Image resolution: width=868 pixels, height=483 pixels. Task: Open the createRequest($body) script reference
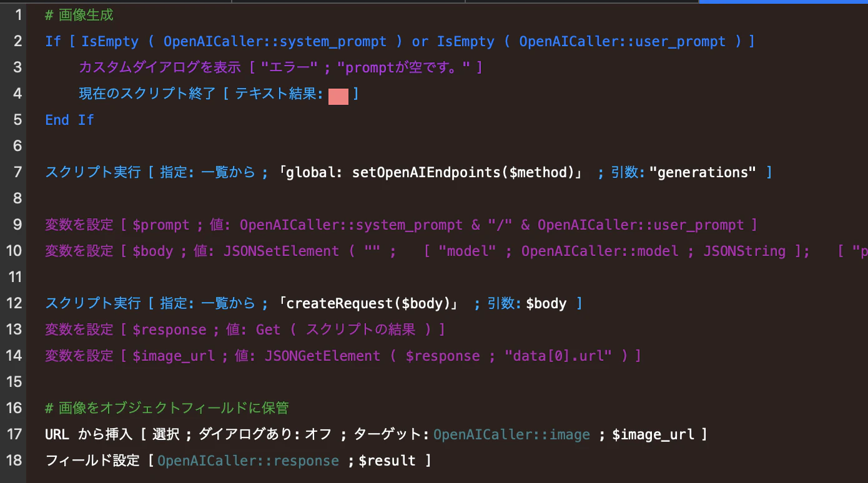coord(368,303)
